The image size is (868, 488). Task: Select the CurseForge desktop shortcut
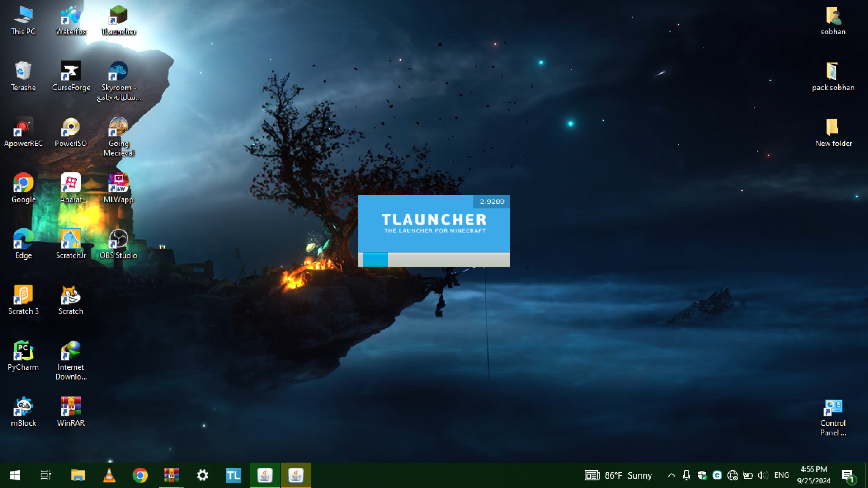(x=71, y=77)
